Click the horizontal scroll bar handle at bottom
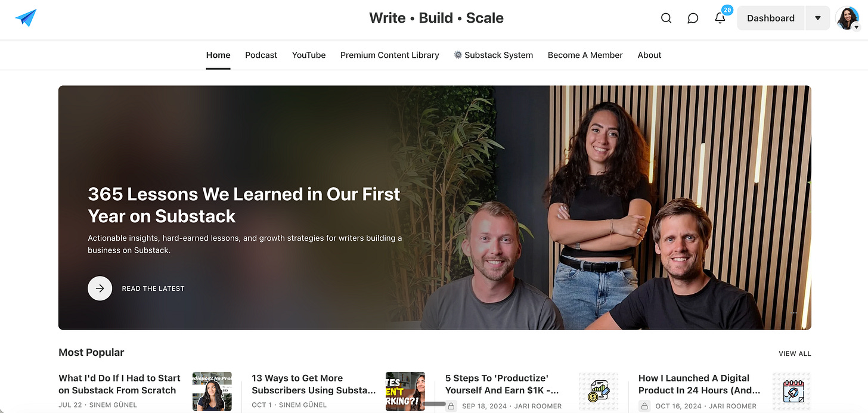Screen dimensions: 868x413 click(434, 403)
